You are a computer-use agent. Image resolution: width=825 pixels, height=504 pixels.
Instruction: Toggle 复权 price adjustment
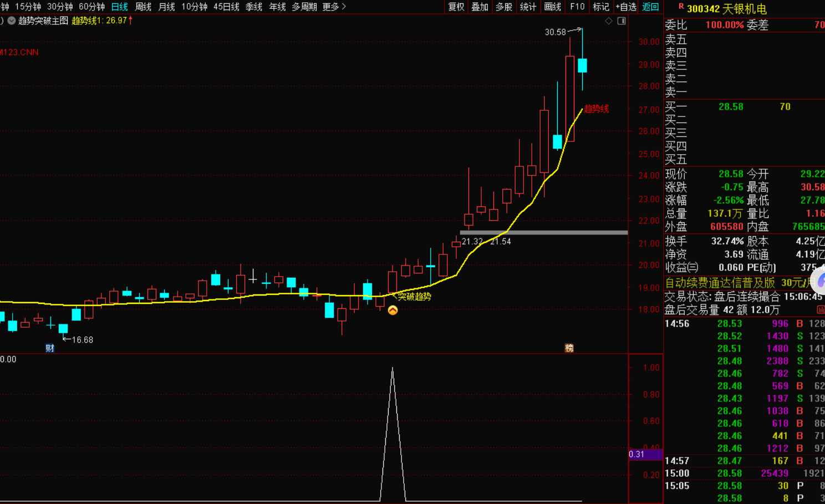pos(456,7)
